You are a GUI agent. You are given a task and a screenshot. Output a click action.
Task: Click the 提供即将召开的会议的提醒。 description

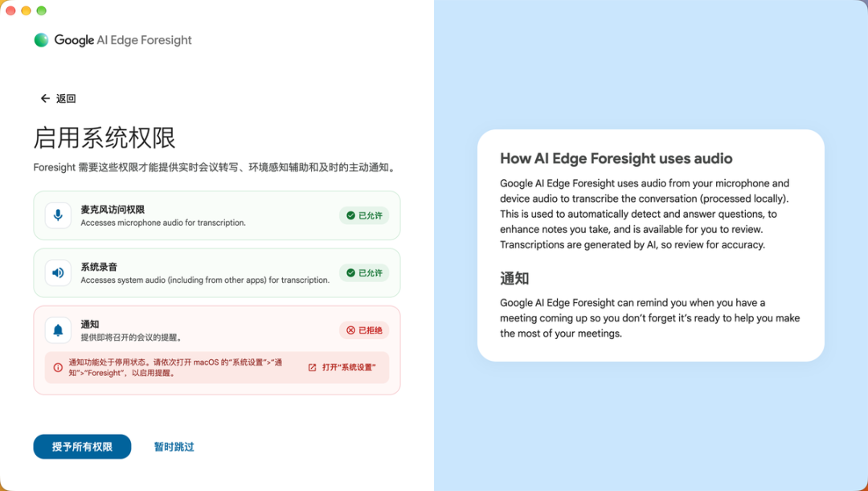coord(132,338)
